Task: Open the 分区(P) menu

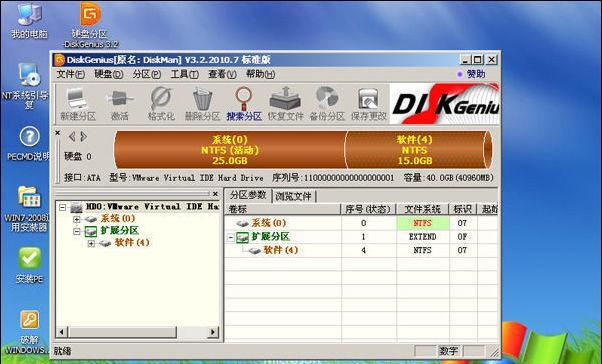Action: coord(147,74)
